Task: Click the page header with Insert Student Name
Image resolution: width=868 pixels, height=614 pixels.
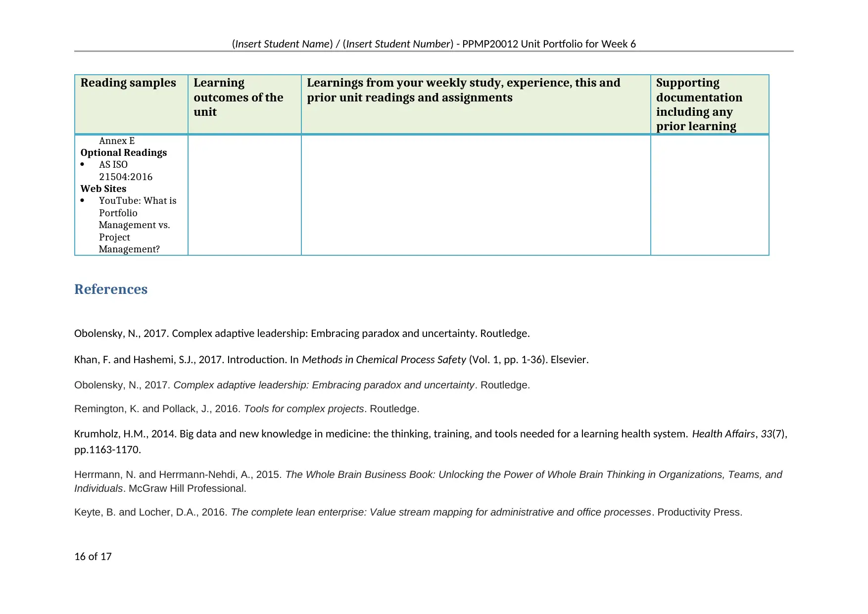Action: (434, 44)
